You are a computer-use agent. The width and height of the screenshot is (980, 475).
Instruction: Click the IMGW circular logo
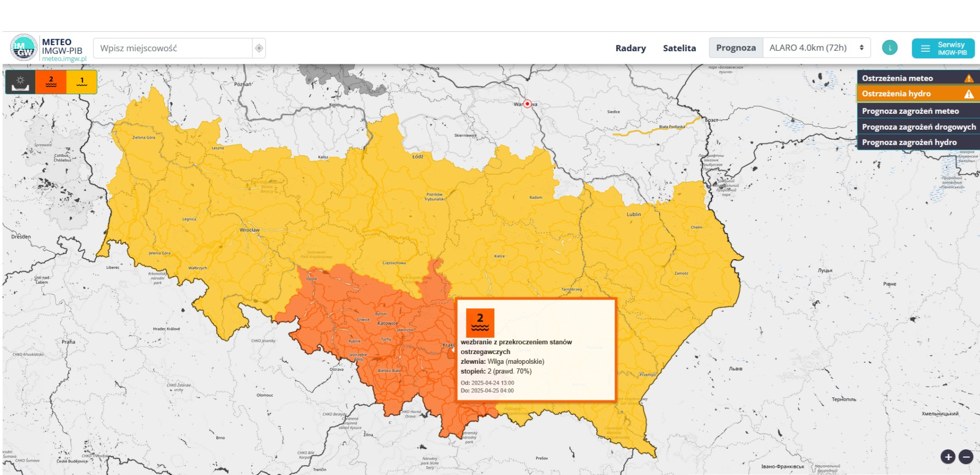[23, 48]
